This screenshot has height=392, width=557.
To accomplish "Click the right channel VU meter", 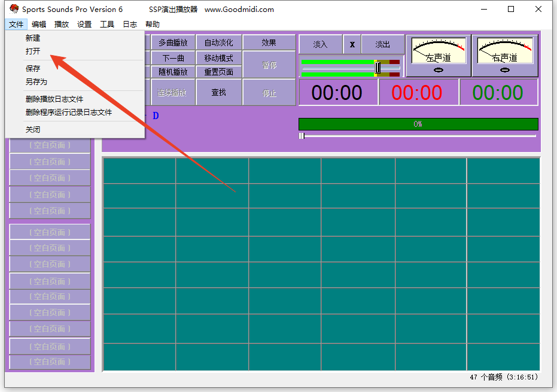I will pyautogui.click(x=504, y=55).
